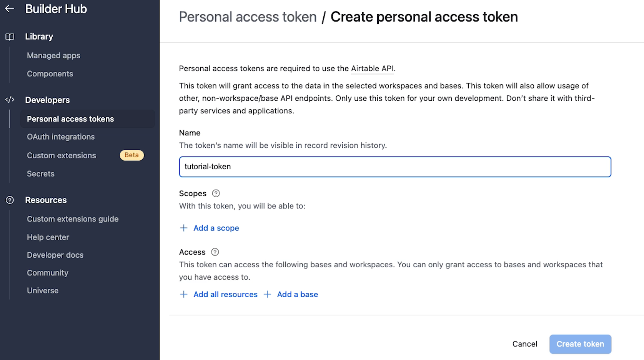Open Managed apps in sidebar

(53, 56)
